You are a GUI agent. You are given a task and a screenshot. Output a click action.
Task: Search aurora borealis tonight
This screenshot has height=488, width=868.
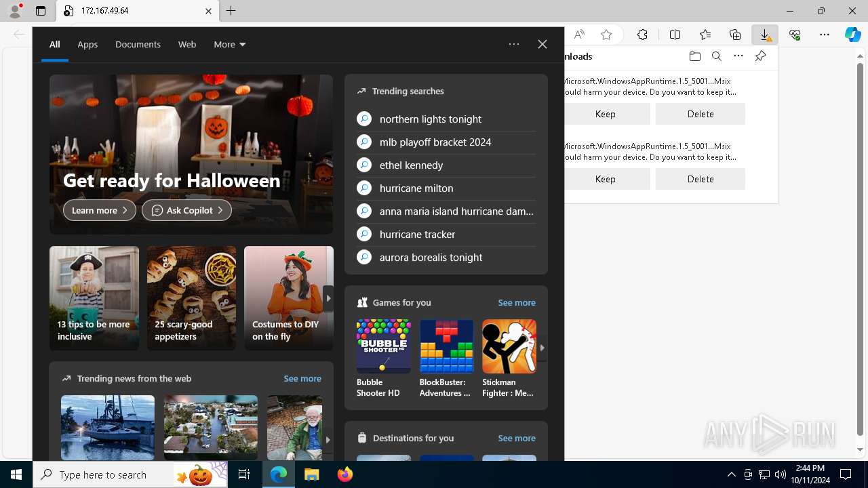(x=446, y=257)
